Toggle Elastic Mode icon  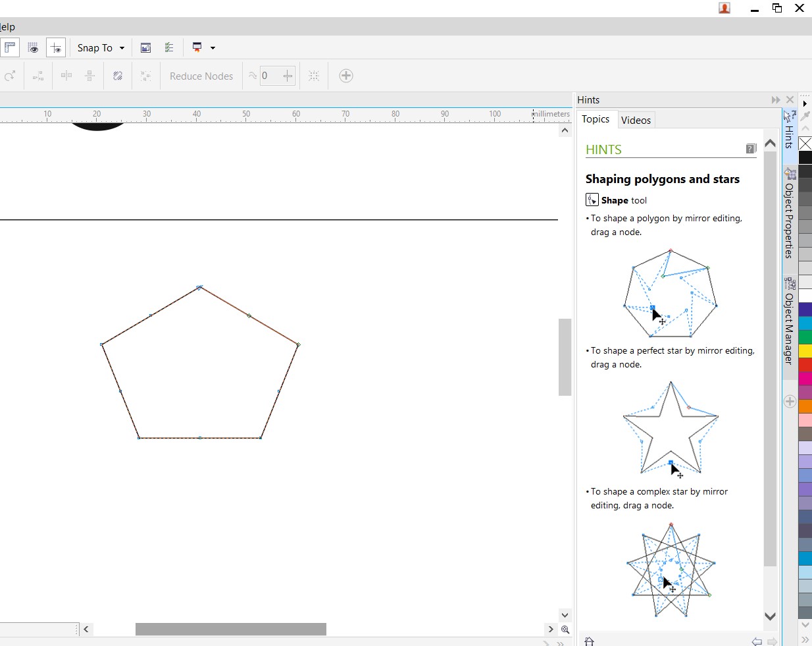tap(118, 76)
